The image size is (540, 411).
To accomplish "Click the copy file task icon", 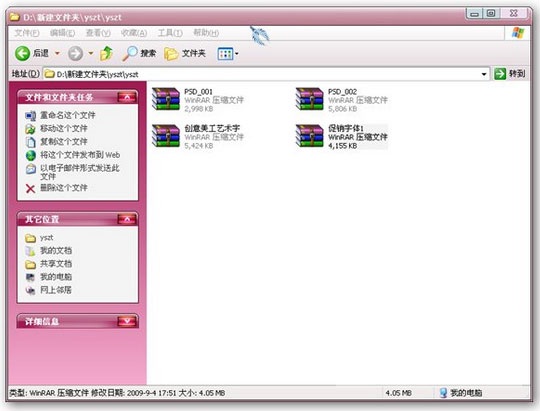I will point(30,142).
